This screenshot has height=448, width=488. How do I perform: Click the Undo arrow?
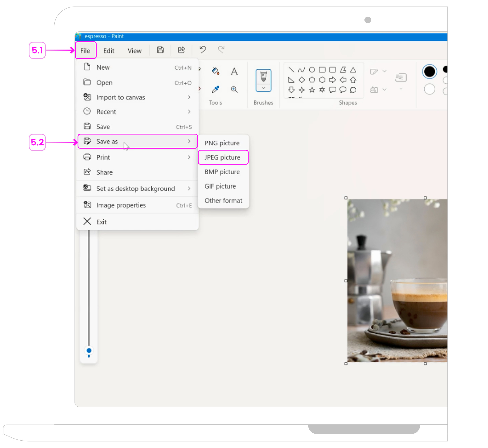tap(203, 50)
